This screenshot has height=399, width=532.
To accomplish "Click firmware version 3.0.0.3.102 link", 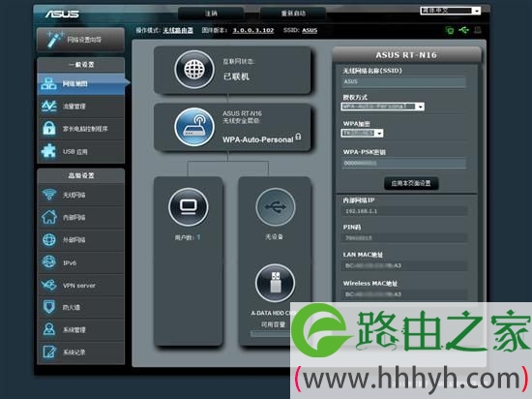I will click(253, 30).
